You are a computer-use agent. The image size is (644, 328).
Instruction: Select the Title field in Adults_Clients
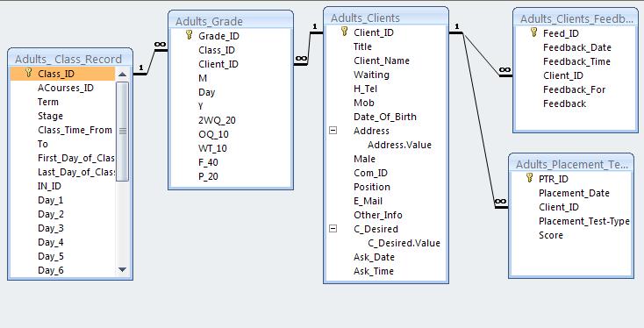tap(362, 46)
